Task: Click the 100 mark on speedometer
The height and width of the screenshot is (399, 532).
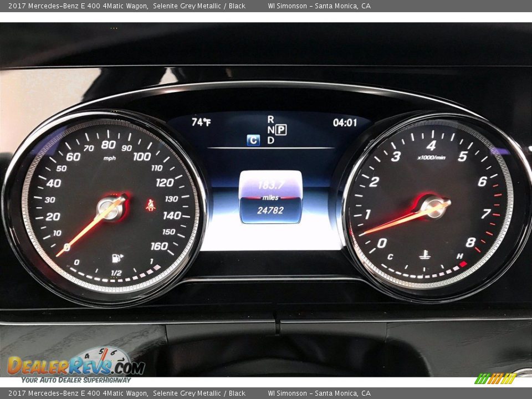Action: click(x=142, y=156)
